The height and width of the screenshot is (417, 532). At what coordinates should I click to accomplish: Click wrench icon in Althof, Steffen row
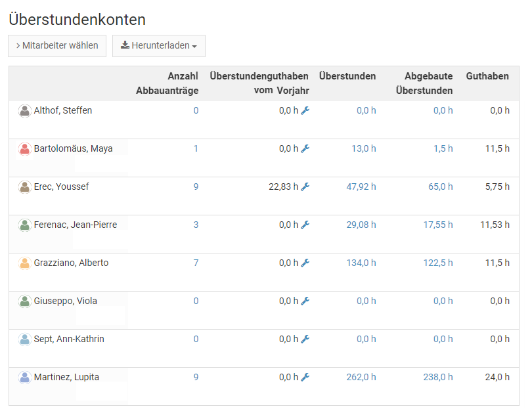tap(305, 111)
